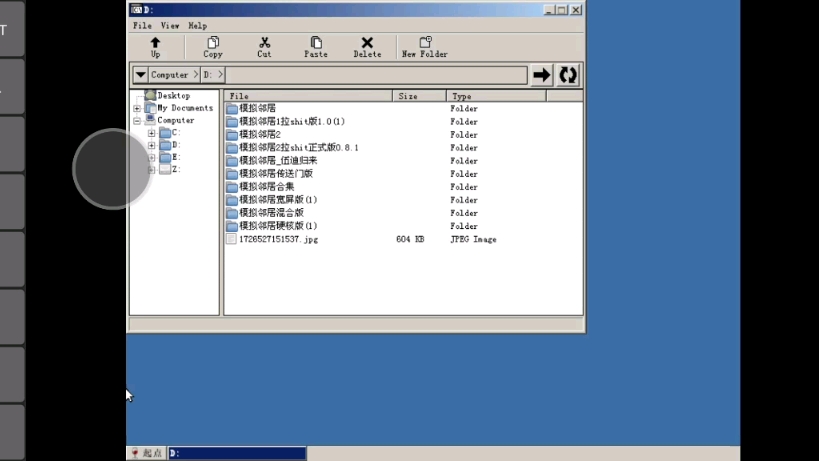Select the E: drive in tree

point(176,157)
